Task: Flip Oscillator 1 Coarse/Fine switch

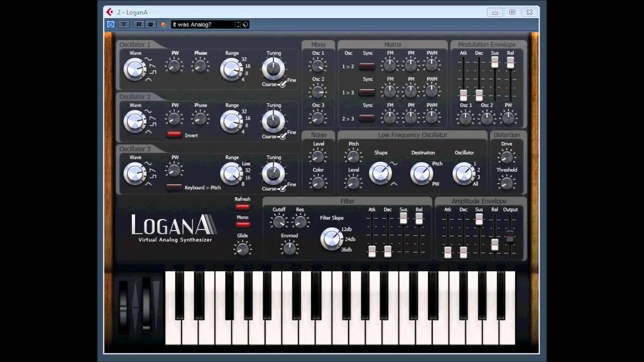Action: 282,83
